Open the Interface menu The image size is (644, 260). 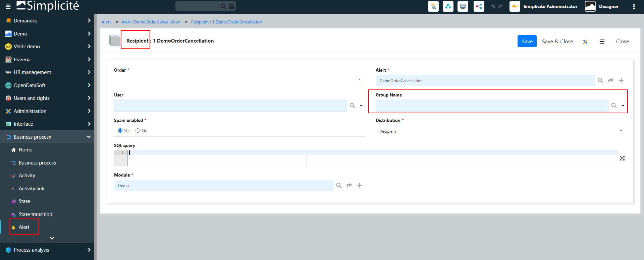[x=47, y=124]
